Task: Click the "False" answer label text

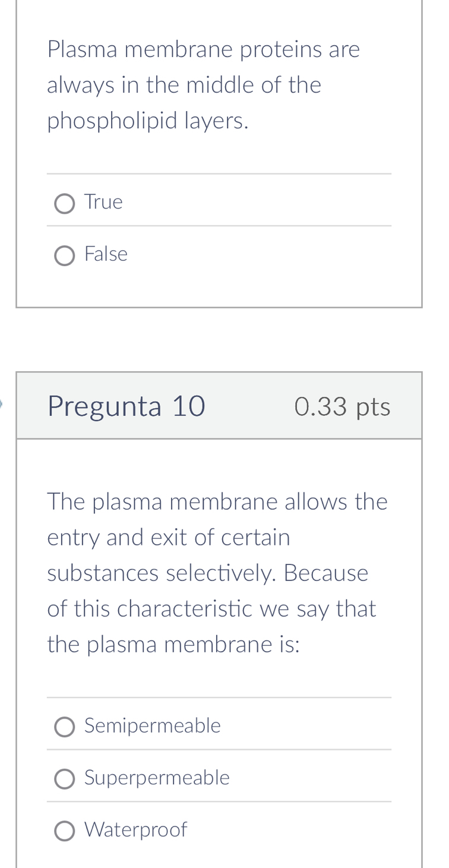Action: [106, 255]
